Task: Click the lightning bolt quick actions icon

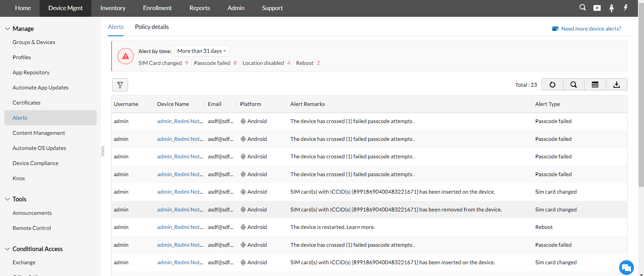Action: pos(626,8)
